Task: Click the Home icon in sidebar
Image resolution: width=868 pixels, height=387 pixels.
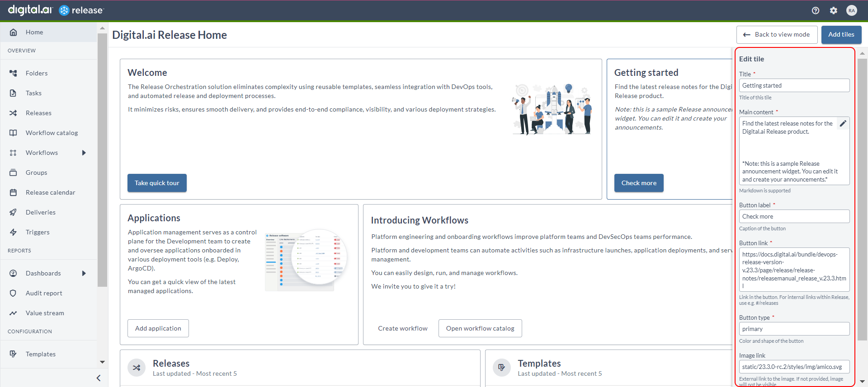Action: click(14, 32)
